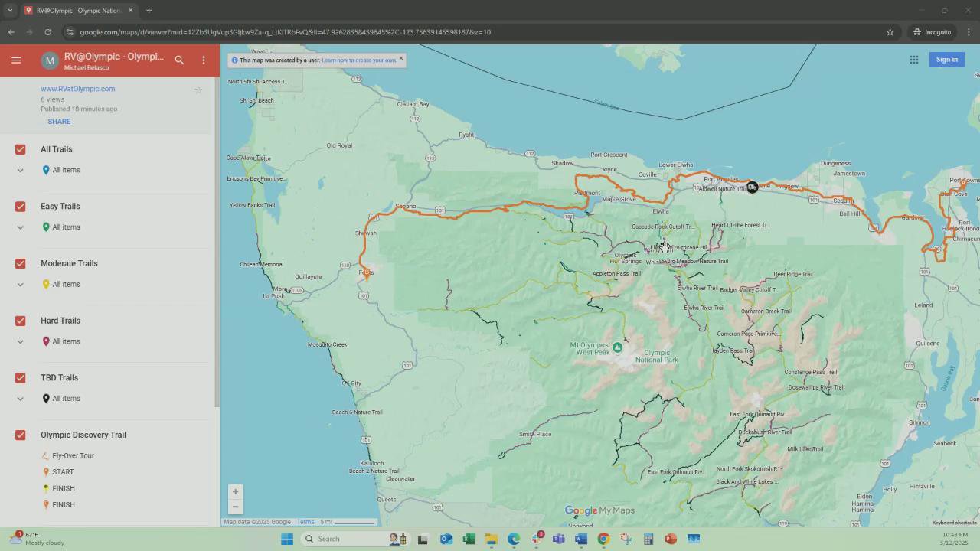Select the orange pin marker near Forks
Viewport: 980px width, 551px height.
coord(367,273)
